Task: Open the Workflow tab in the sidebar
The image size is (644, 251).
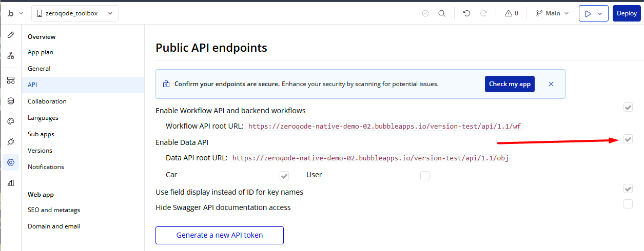Action: click(11, 55)
